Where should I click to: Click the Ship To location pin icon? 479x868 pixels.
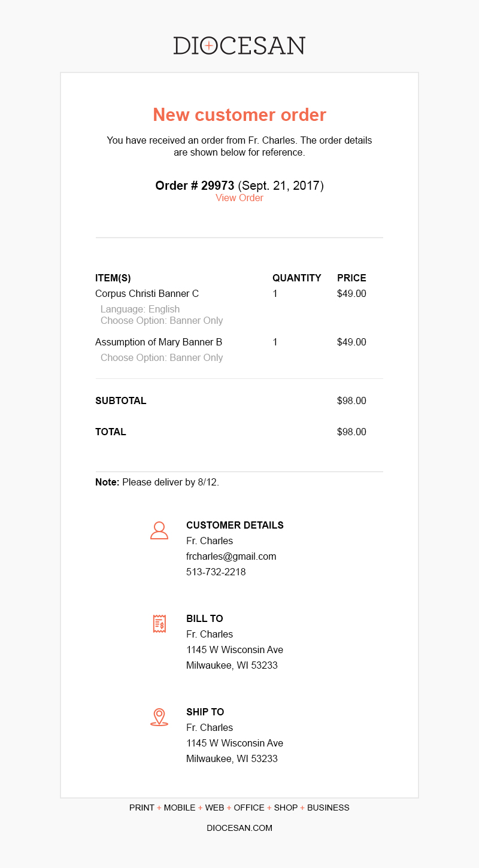(x=159, y=717)
